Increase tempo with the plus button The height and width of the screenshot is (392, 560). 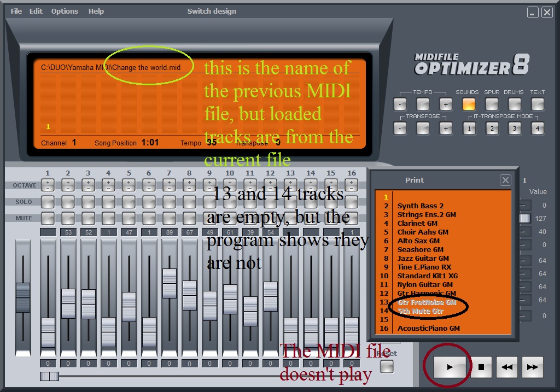[x=446, y=104]
